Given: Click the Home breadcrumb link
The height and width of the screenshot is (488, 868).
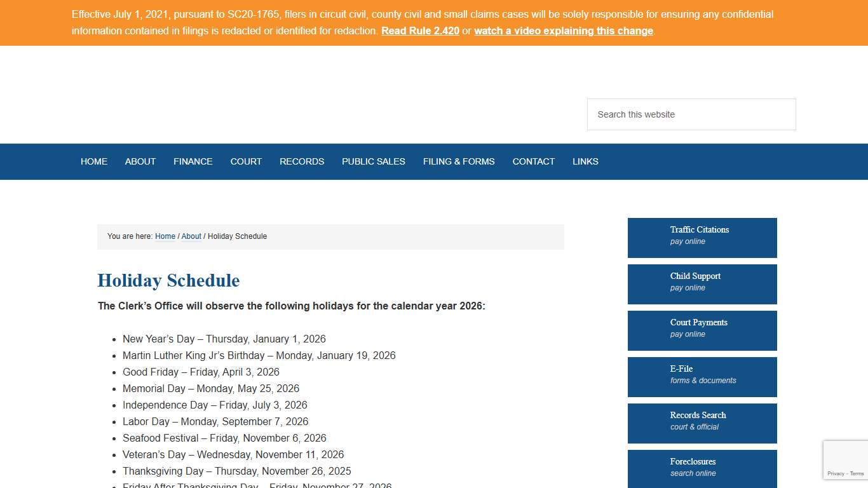Looking at the screenshot, I should [165, 236].
